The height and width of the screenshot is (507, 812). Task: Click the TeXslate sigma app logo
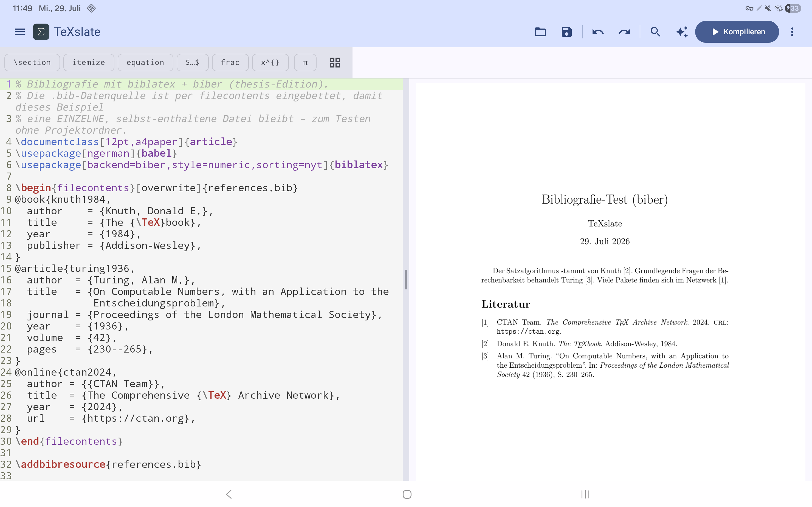(41, 32)
